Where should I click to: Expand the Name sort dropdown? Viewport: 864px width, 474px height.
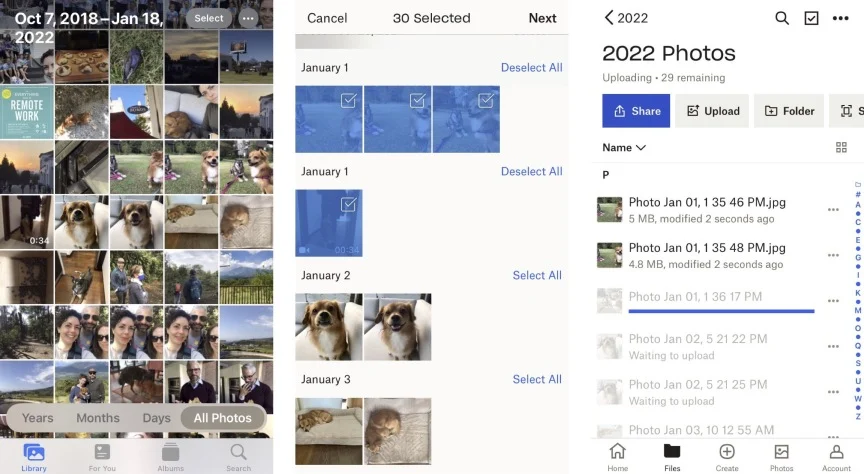pyautogui.click(x=624, y=147)
